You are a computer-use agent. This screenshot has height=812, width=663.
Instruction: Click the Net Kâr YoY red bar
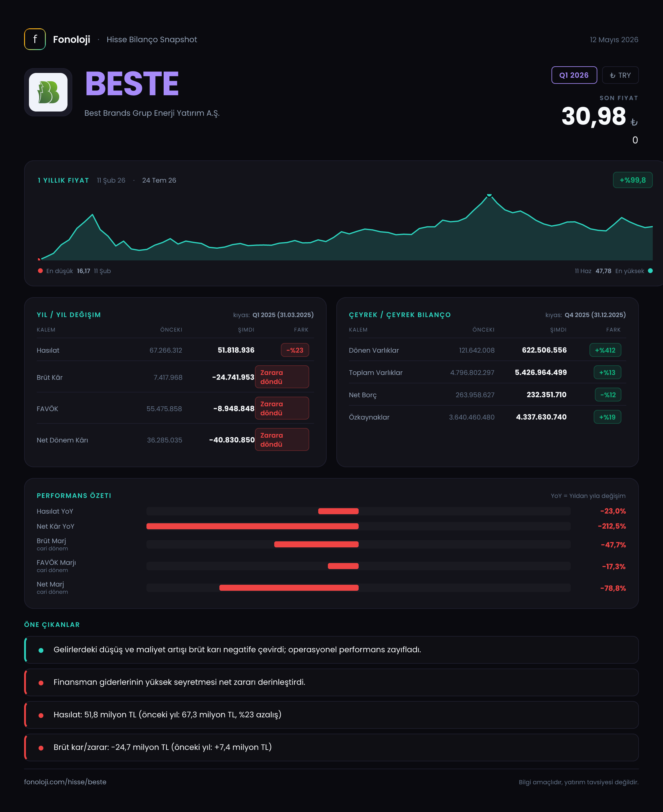point(253,526)
